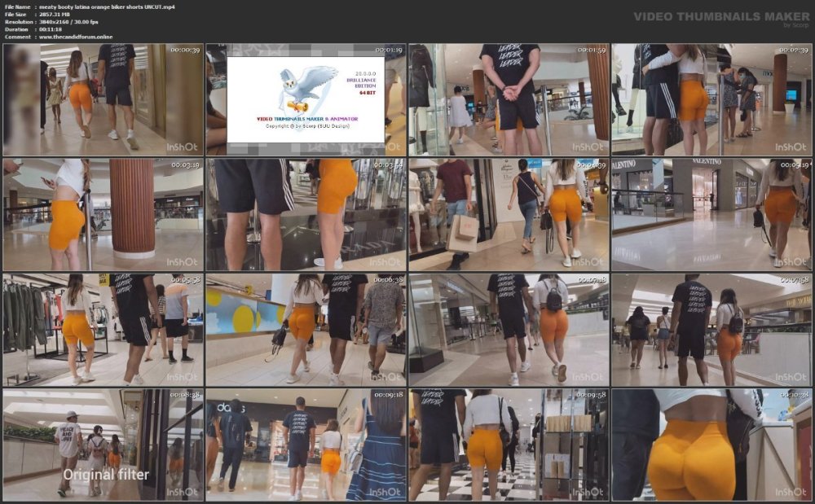Screen dimensions: 815x504
Task: Click the File Name header line
Action: (x=90, y=7)
